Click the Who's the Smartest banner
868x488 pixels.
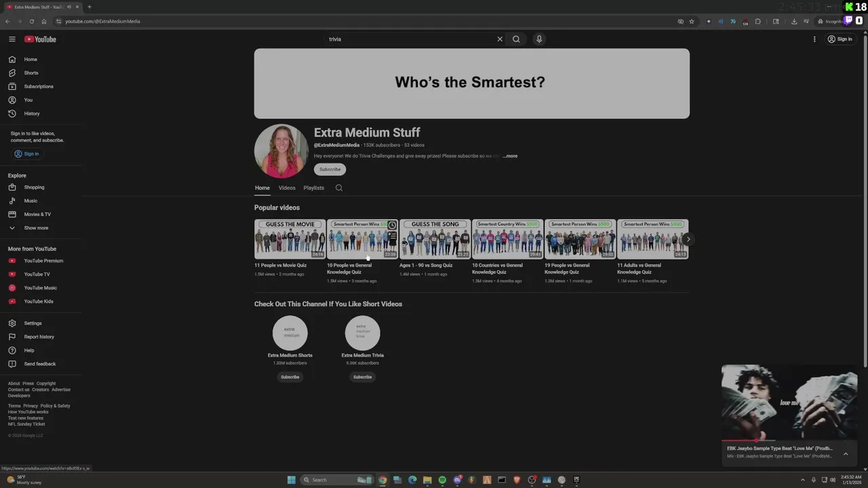click(472, 83)
